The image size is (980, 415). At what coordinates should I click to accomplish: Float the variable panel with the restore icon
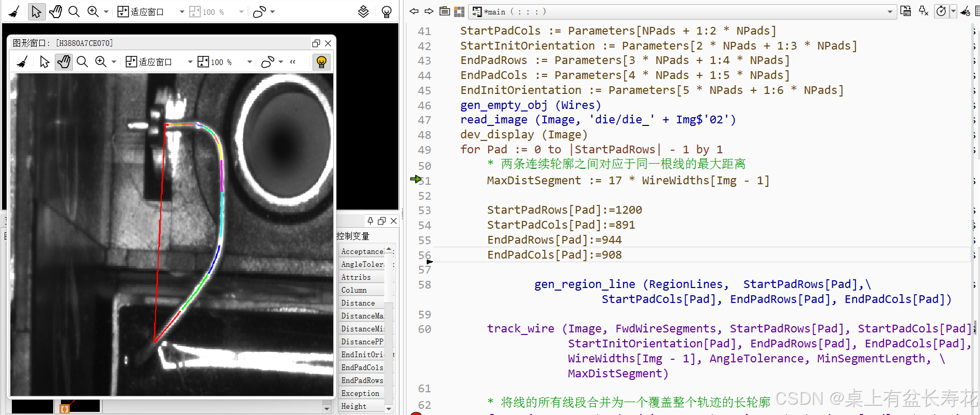coord(382,221)
